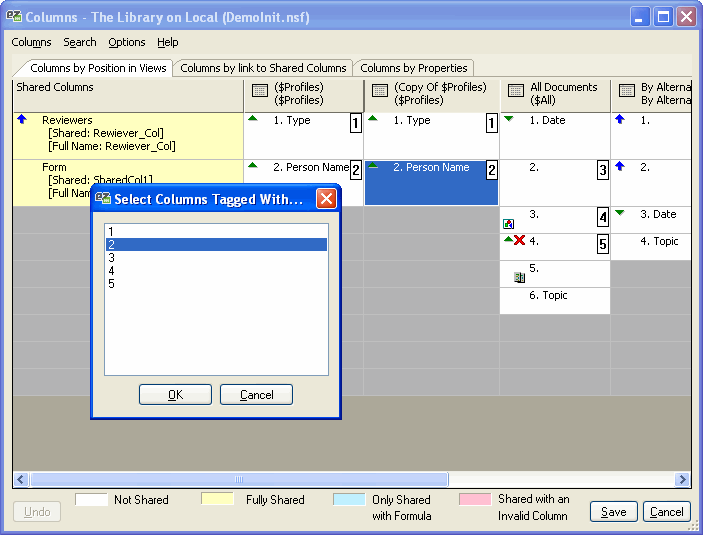Click the All Documents view header icon

point(516,91)
